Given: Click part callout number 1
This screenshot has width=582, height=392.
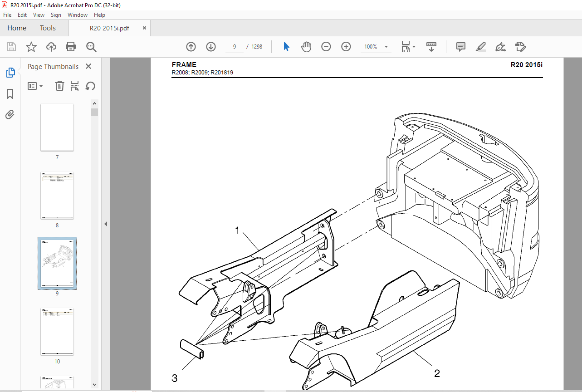Looking at the screenshot, I should 237,231.
